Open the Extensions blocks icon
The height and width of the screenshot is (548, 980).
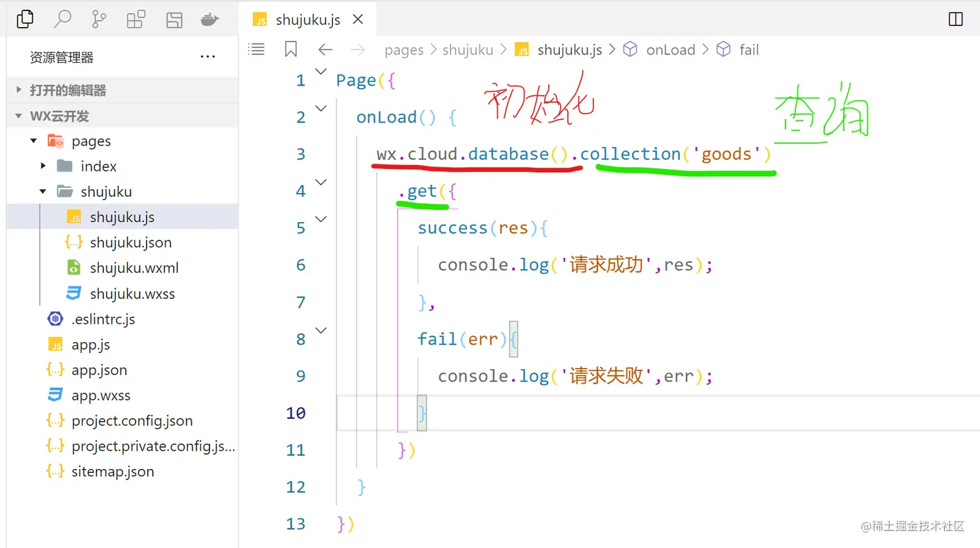136,19
